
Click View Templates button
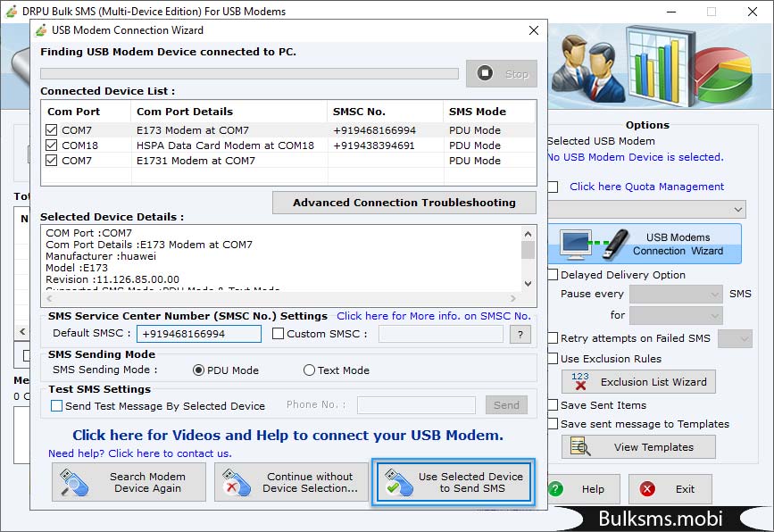pyautogui.click(x=638, y=446)
